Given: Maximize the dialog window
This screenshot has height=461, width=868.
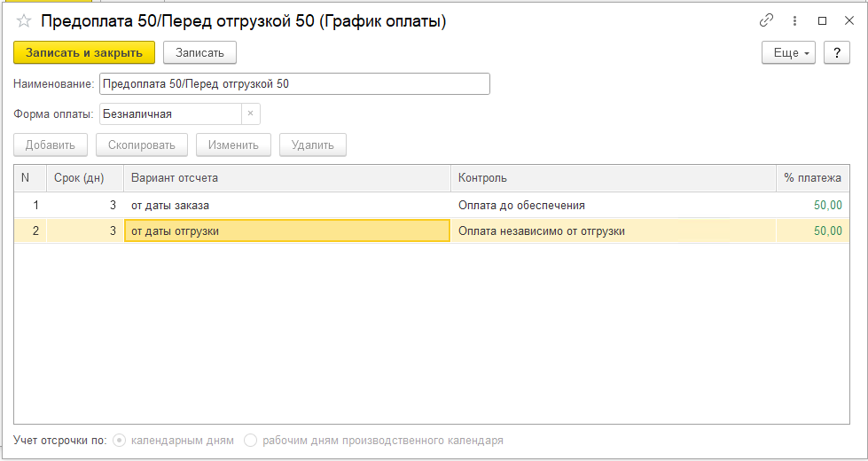Looking at the screenshot, I should pos(822,21).
